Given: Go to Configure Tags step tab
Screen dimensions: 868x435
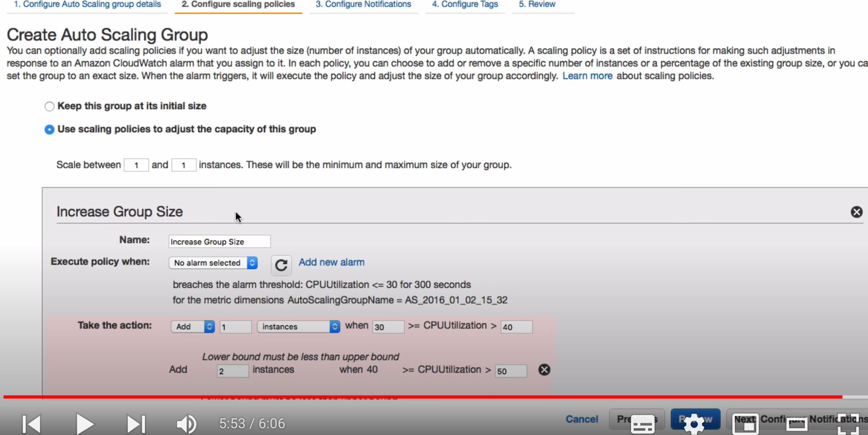Looking at the screenshot, I should click(x=465, y=5).
